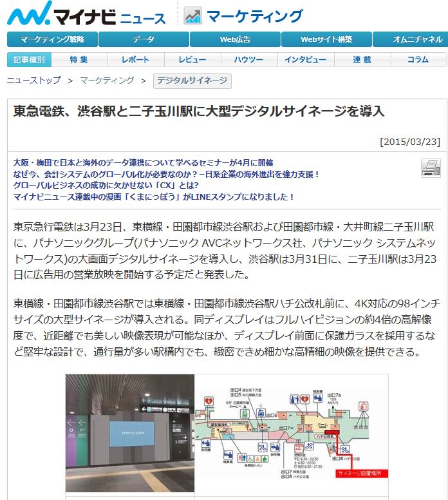
Task: Open the グローバルビジネス「CX」link
Action: [106, 186]
